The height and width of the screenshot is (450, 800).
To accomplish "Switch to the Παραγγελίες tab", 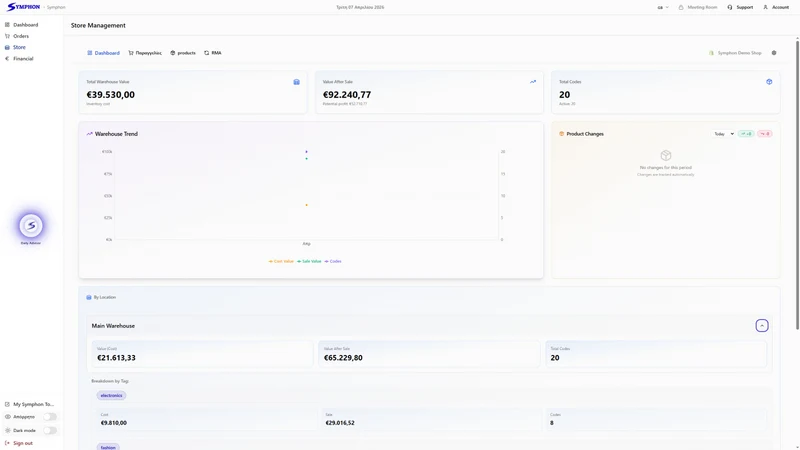I will (x=145, y=53).
